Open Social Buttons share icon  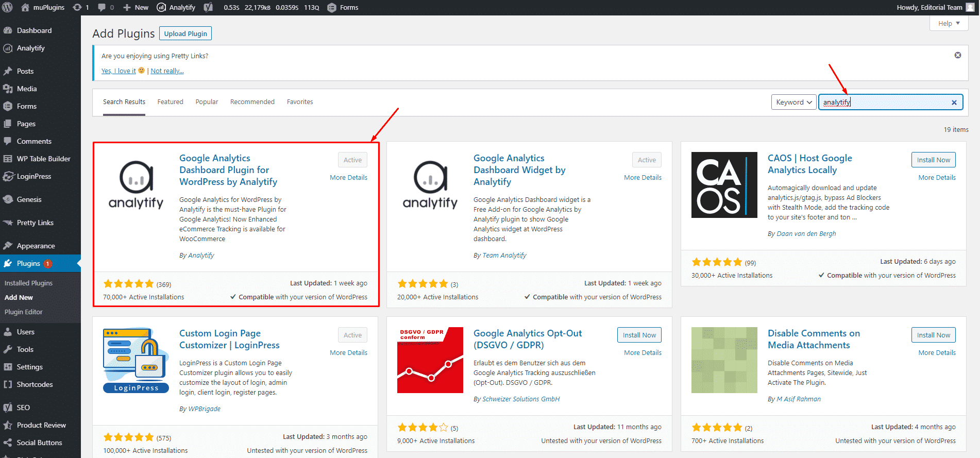pyautogui.click(x=8, y=443)
